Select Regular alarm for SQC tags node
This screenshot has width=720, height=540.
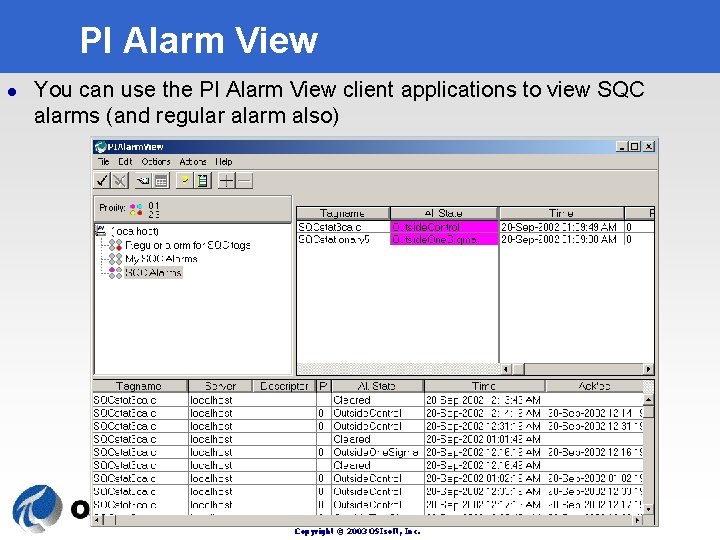click(x=188, y=245)
